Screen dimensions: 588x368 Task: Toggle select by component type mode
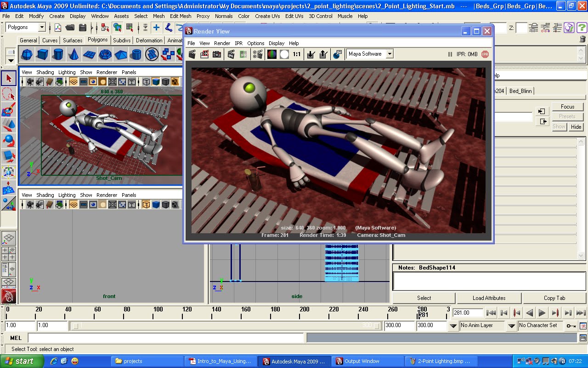(x=130, y=27)
